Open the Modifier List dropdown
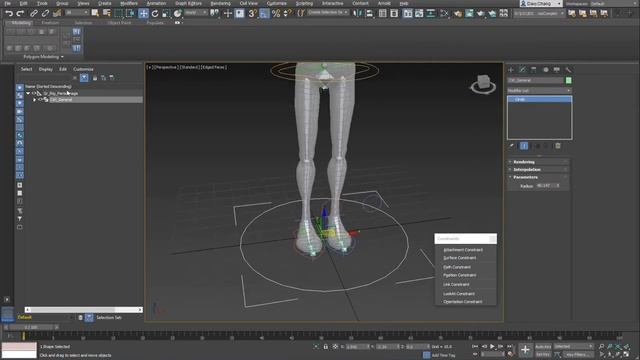640x360 pixels. 539,90
